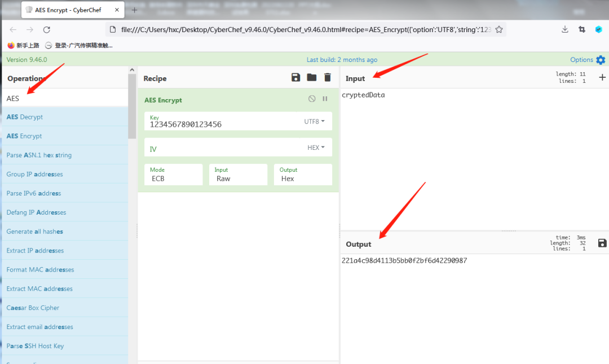Click Last build: 2 months ago
This screenshot has width=609, height=364.
tap(342, 60)
